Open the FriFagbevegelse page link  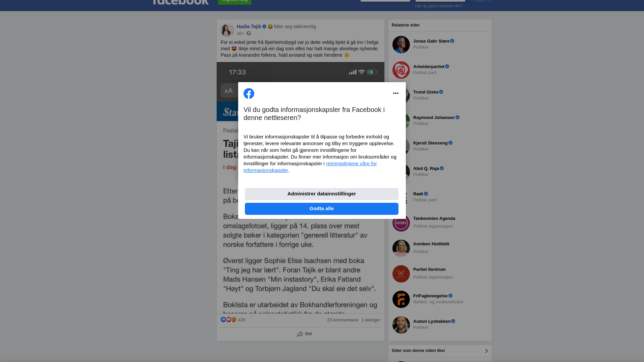point(430,296)
